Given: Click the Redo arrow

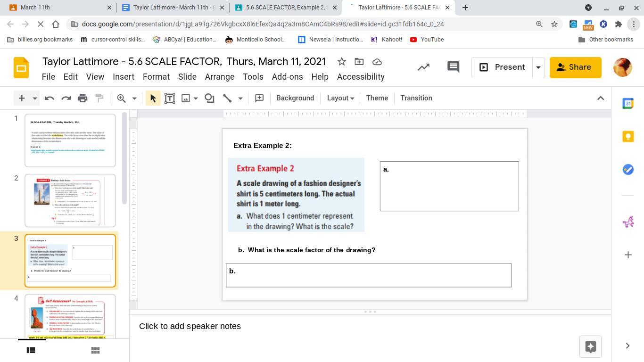Looking at the screenshot, I should pos(66,98).
